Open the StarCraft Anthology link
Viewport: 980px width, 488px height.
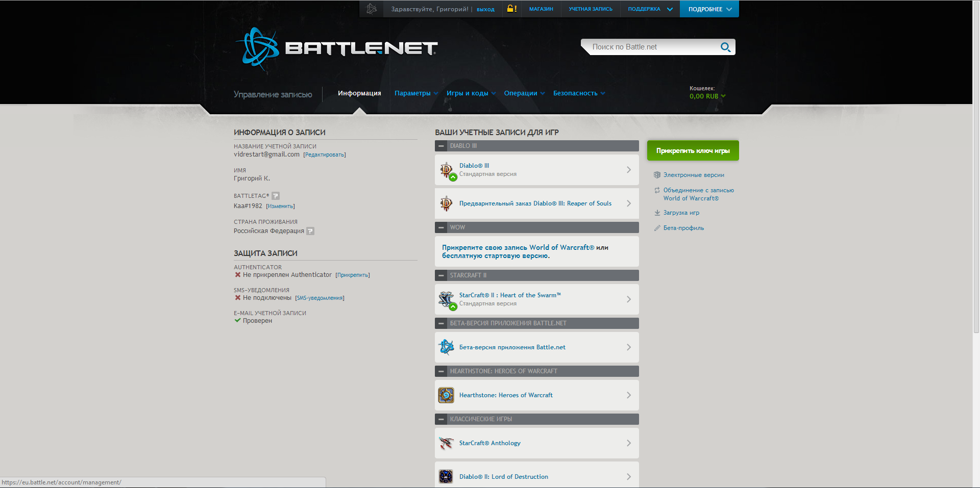489,443
